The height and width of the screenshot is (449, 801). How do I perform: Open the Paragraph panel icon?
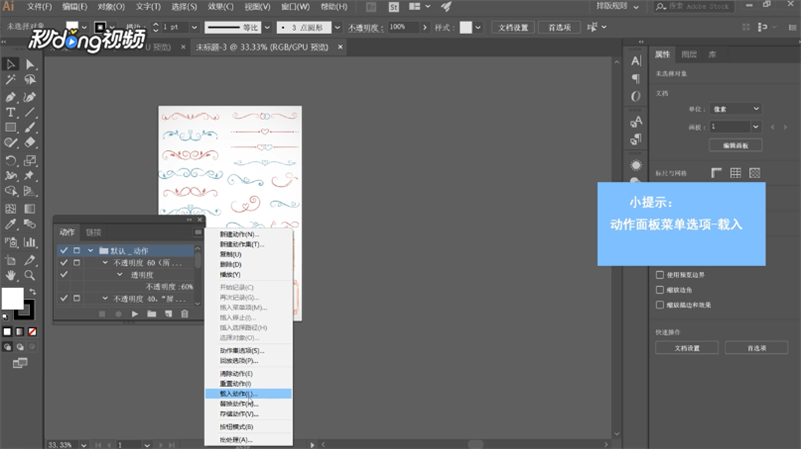click(635, 78)
